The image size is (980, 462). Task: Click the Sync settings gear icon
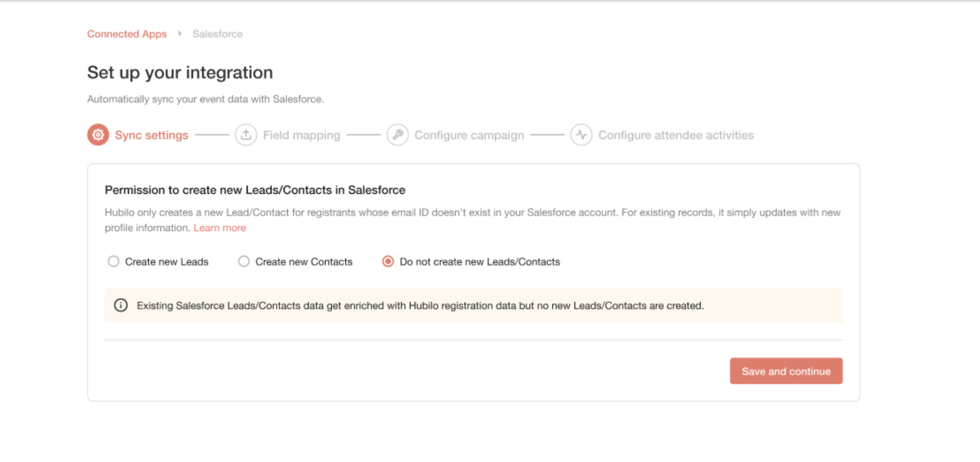click(x=98, y=135)
